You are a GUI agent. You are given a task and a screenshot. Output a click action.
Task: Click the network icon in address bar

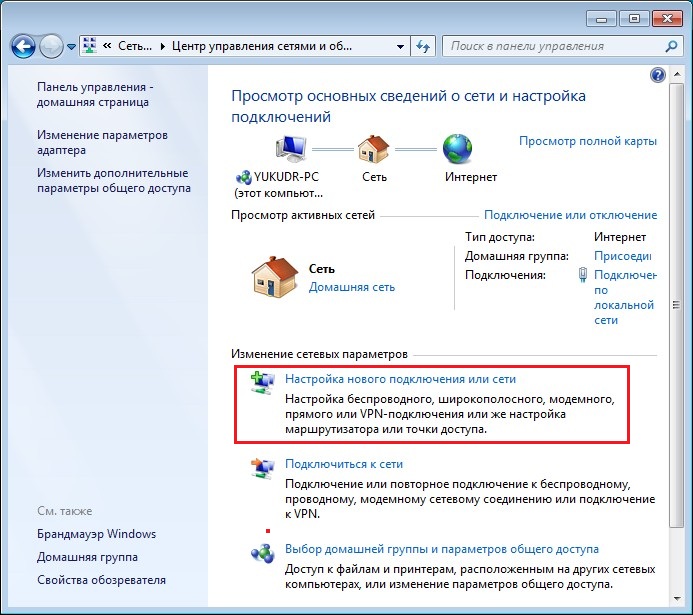coord(90,46)
